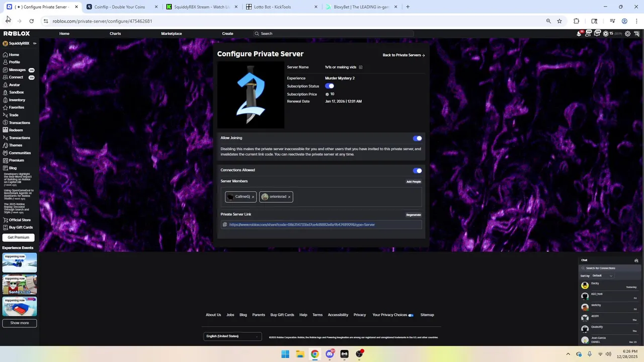The height and width of the screenshot is (362, 644).
Task: Open Chrome extensions puzzle icon
Action: (x=576, y=21)
